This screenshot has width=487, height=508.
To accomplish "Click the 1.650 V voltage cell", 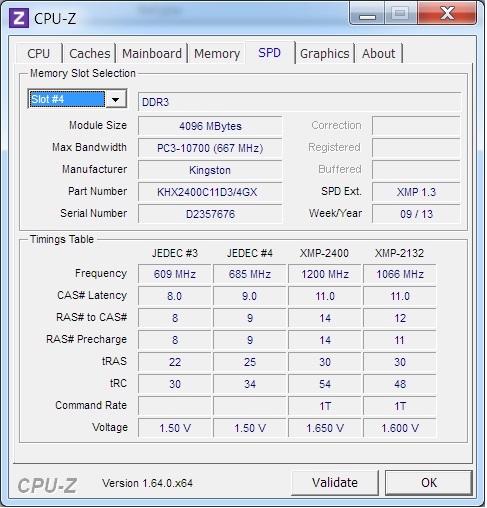I will (325, 428).
